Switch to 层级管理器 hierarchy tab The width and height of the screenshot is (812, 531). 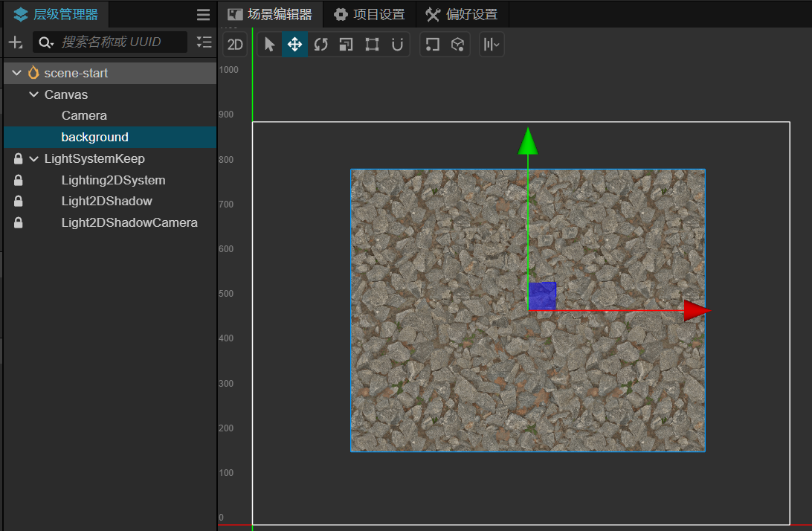56,15
